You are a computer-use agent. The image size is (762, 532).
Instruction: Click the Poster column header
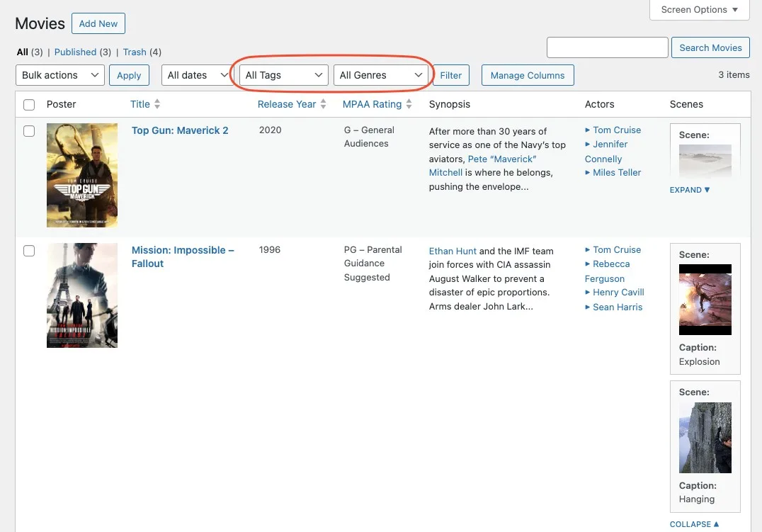pos(61,104)
